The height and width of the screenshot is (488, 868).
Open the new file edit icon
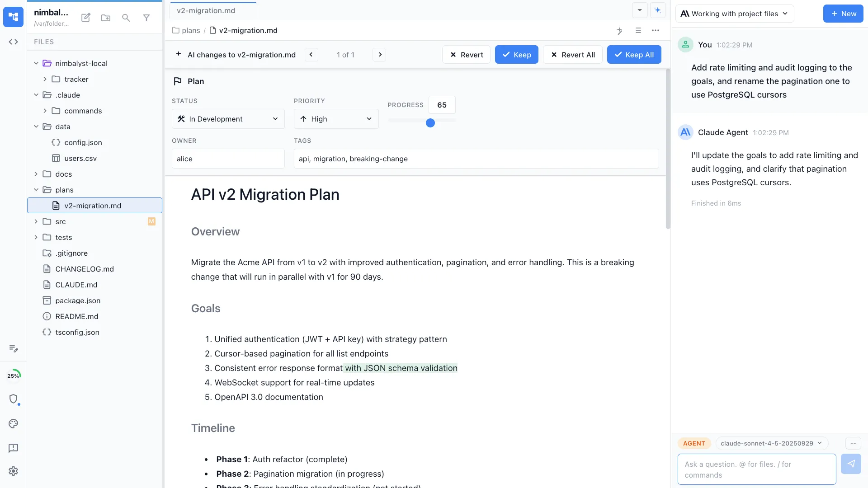(85, 18)
